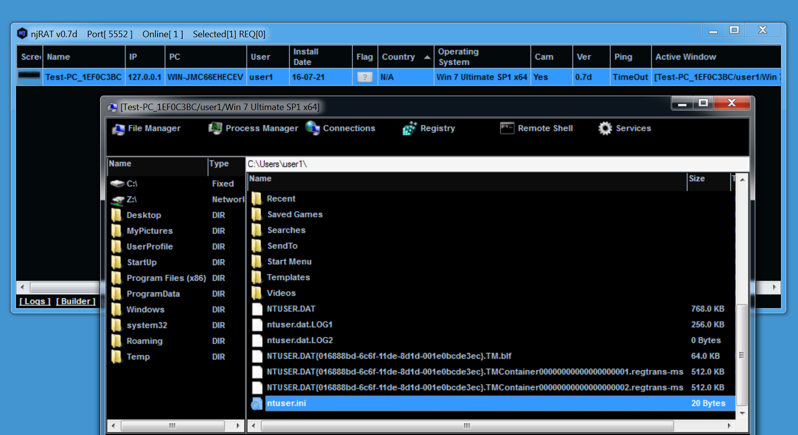Sort clients by Name column header
The image size is (798, 435).
click(84, 57)
